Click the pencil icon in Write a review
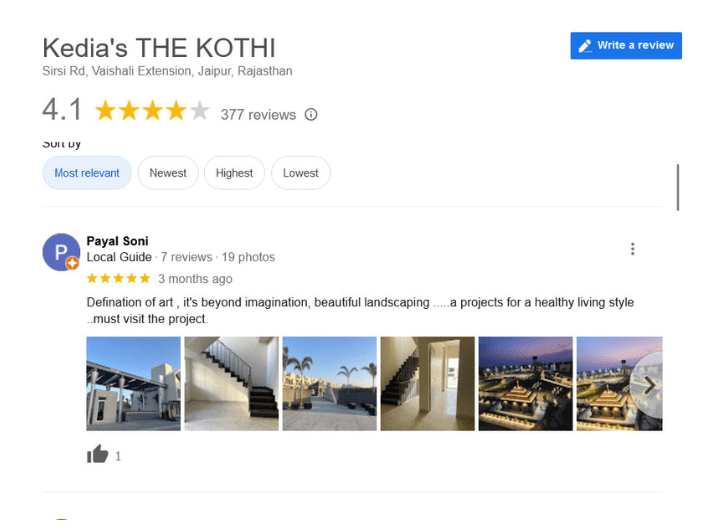 tap(585, 45)
